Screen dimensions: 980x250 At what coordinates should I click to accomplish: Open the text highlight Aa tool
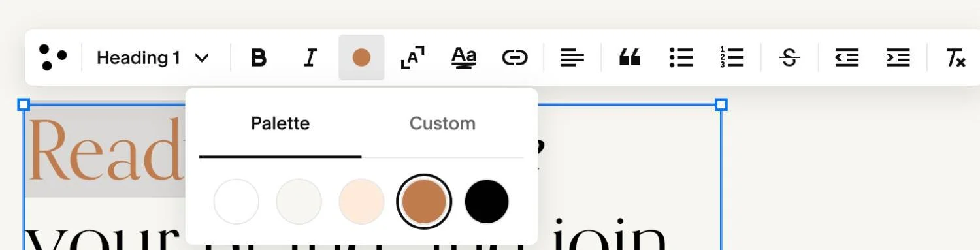click(x=464, y=57)
